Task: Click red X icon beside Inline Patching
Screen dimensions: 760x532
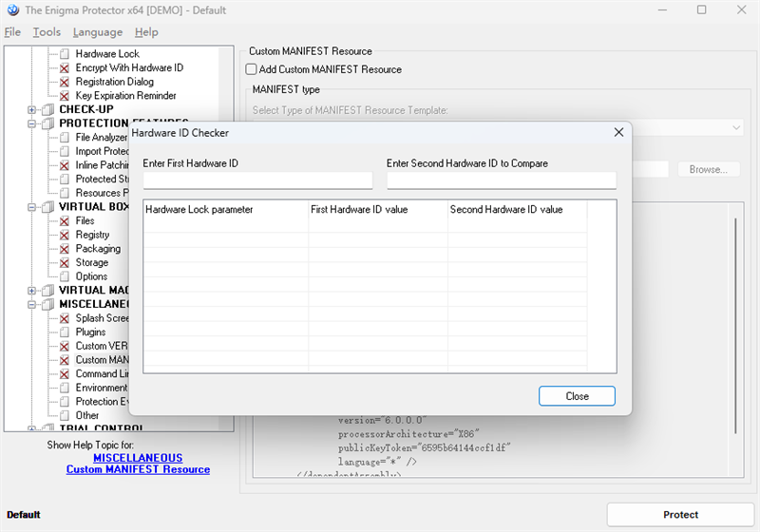Action: (x=65, y=165)
